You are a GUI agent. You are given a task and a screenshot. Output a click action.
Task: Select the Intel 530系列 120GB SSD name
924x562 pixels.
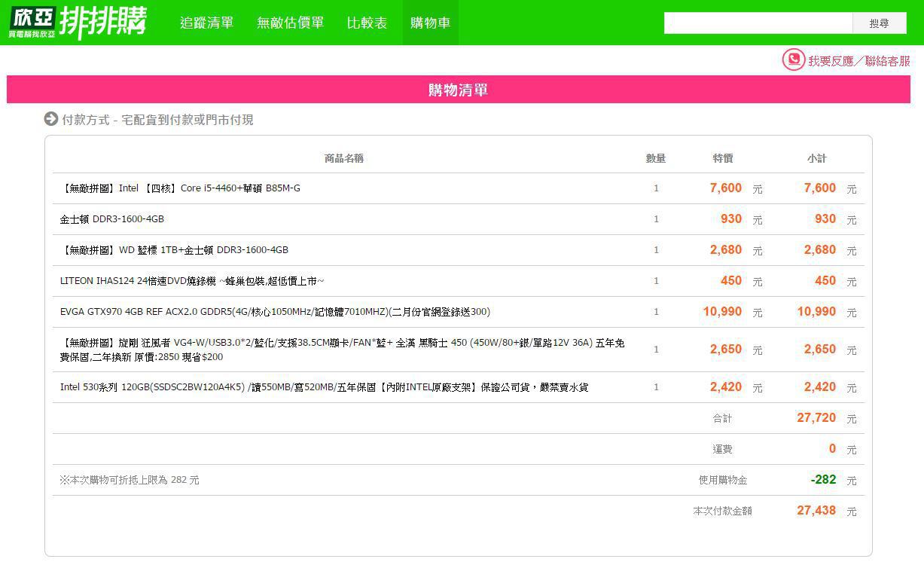pyautogui.click(x=324, y=387)
